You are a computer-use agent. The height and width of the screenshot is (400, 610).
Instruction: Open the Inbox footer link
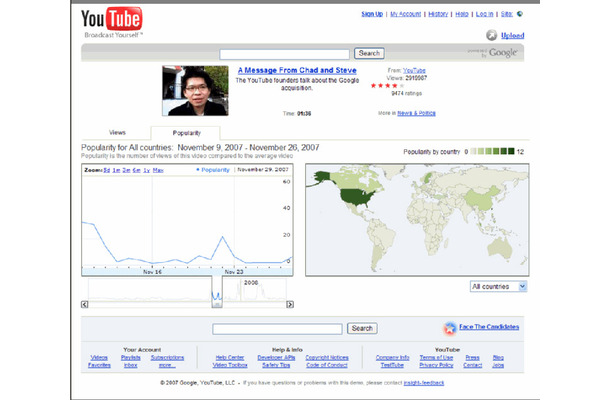(x=131, y=365)
